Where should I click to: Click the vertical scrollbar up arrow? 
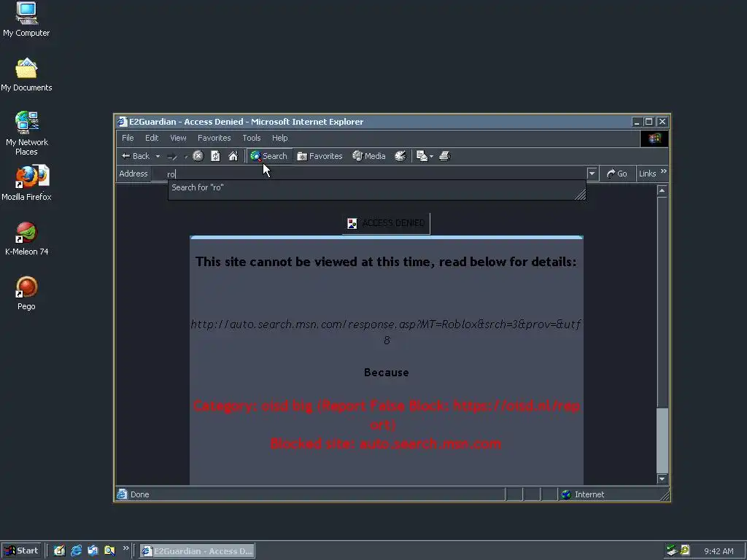click(662, 190)
